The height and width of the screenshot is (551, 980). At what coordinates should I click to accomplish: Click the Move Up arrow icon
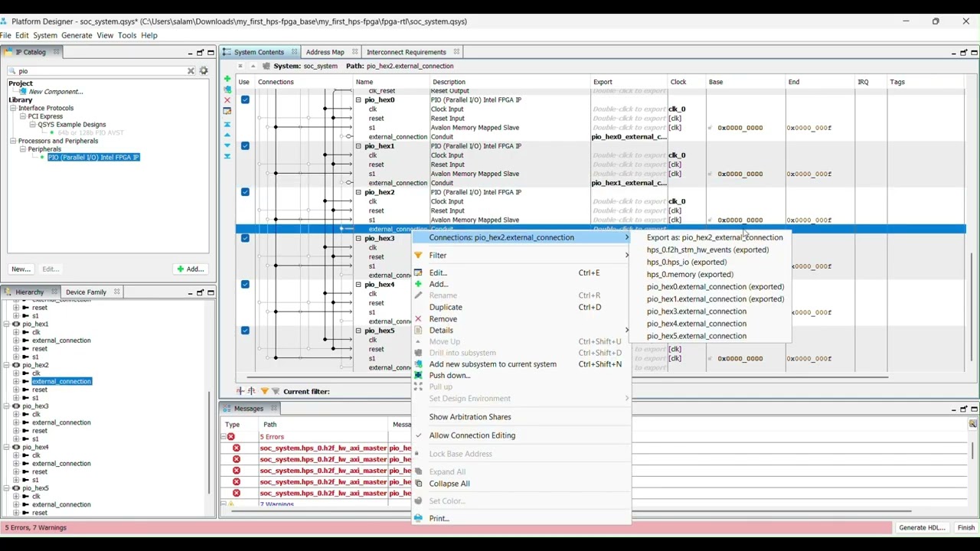pos(227,134)
